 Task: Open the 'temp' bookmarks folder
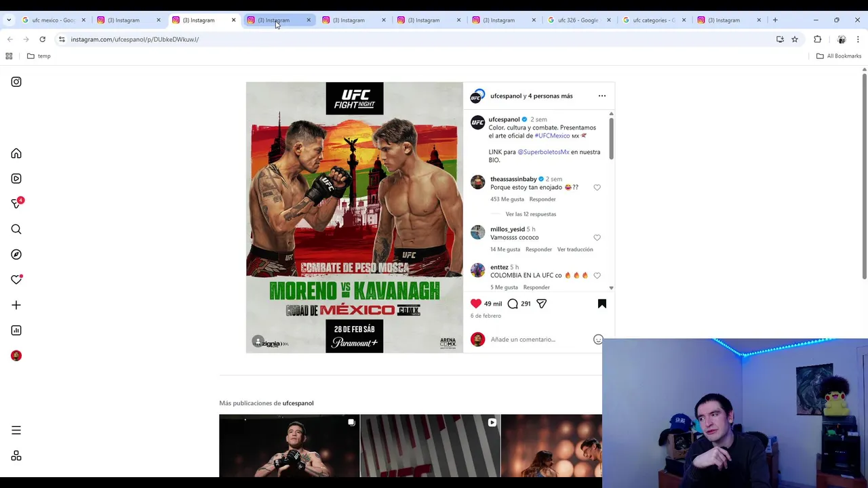39,56
